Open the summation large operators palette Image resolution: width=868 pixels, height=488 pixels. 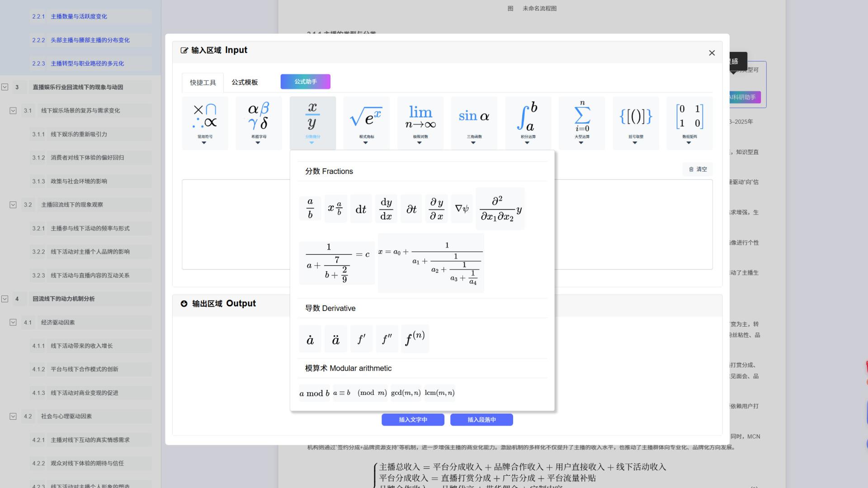tap(581, 118)
